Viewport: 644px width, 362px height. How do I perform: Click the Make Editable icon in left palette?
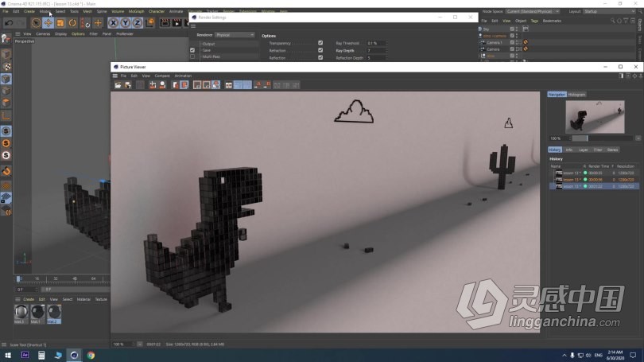click(6, 39)
